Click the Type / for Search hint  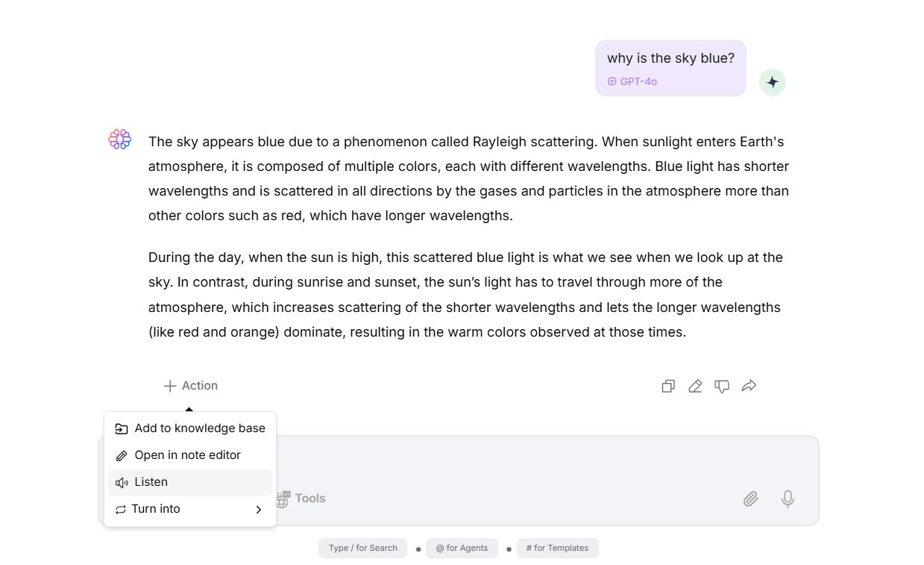tap(363, 548)
